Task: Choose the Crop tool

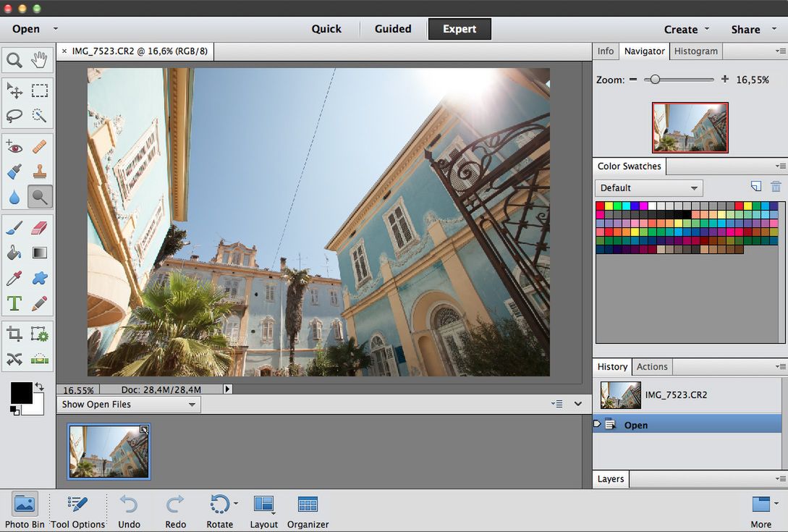Action: point(14,334)
